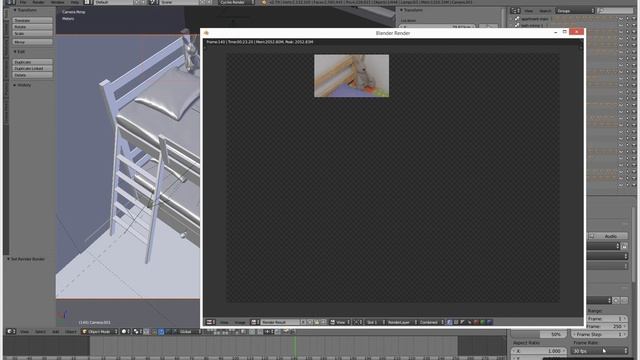Click the End Frame field showing 250

[607, 326]
